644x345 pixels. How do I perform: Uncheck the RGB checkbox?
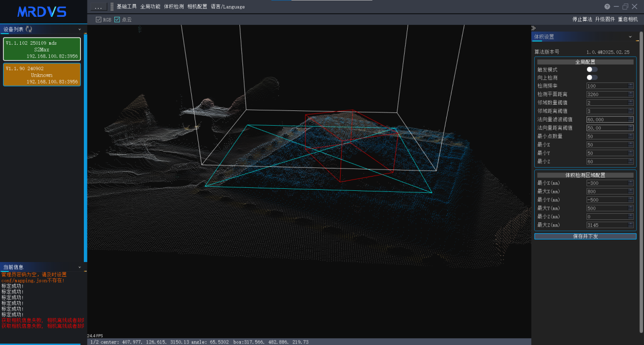(99, 19)
